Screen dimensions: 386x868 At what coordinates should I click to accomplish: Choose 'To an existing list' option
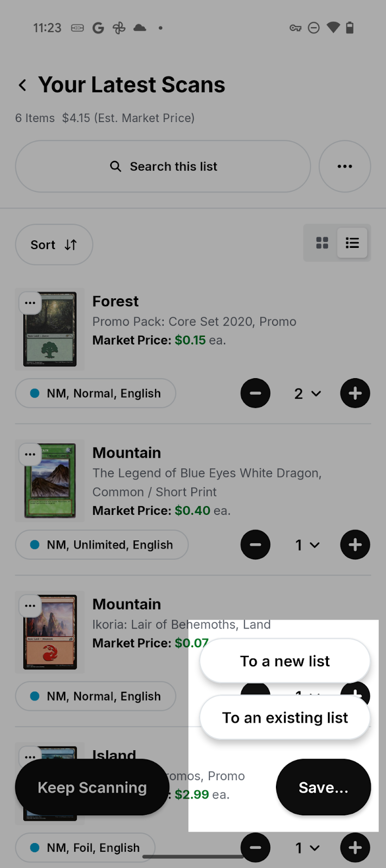coord(285,718)
